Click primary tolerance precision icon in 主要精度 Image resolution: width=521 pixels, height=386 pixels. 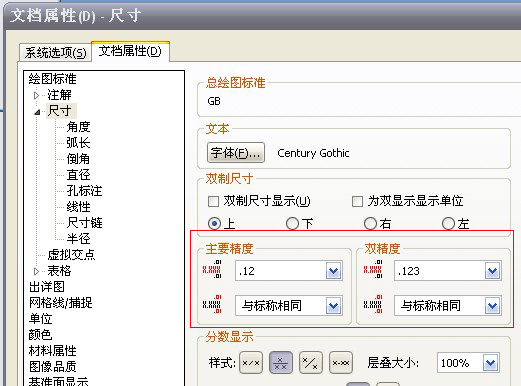click(212, 304)
